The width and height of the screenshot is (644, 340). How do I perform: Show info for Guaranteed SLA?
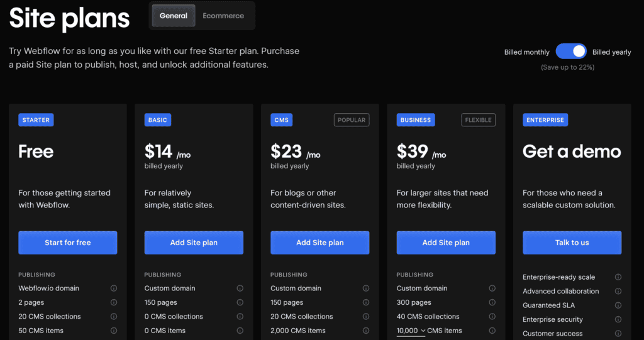click(618, 305)
